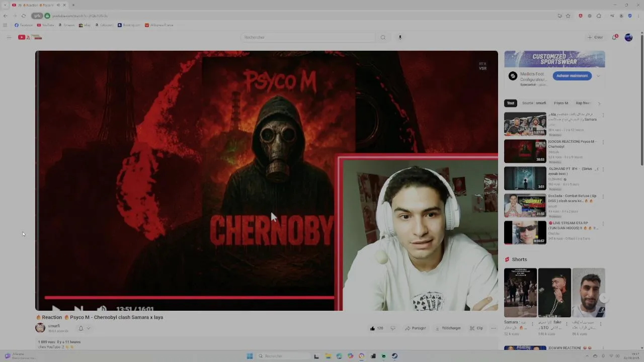
Task: Open the account avatar menu
Action: pyautogui.click(x=628, y=37)
